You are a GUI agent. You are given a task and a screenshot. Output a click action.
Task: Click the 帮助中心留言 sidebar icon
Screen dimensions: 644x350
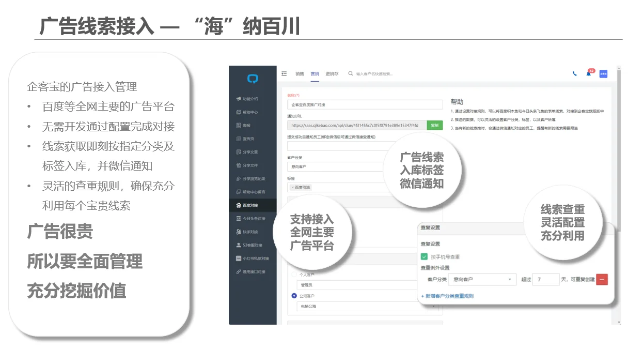(238, 192)
